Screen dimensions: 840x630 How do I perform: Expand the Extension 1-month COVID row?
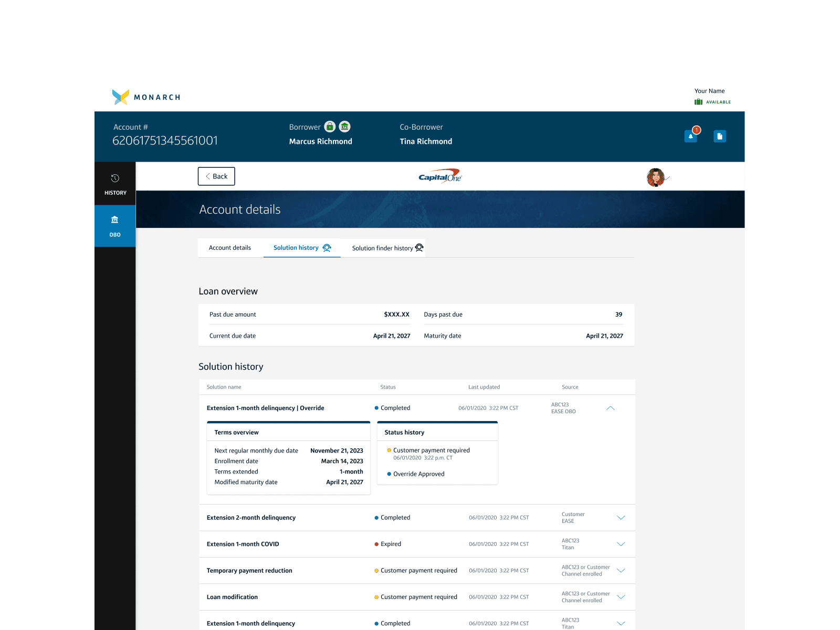coord(621,544)
